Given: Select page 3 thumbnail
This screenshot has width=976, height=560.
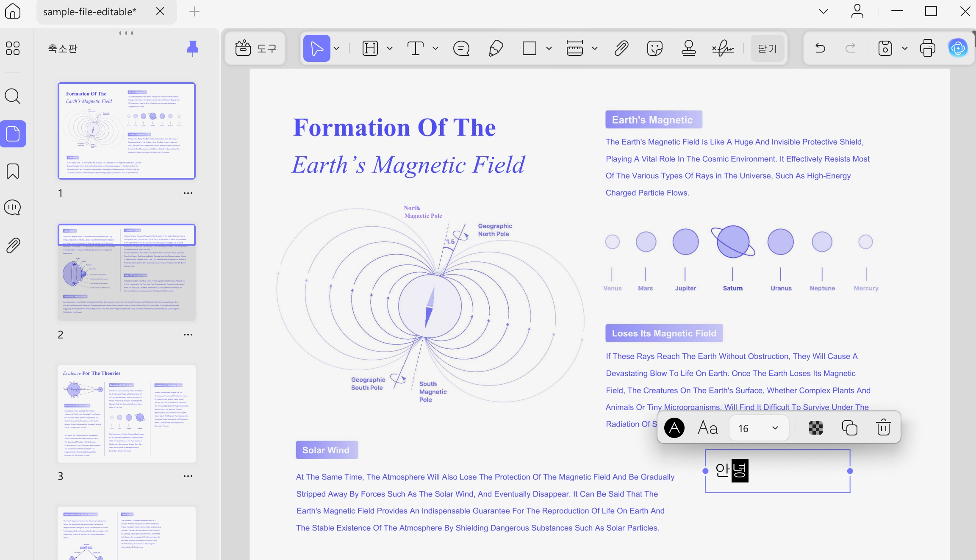Looking at the screenshot, I should click(x=127, y=414).
